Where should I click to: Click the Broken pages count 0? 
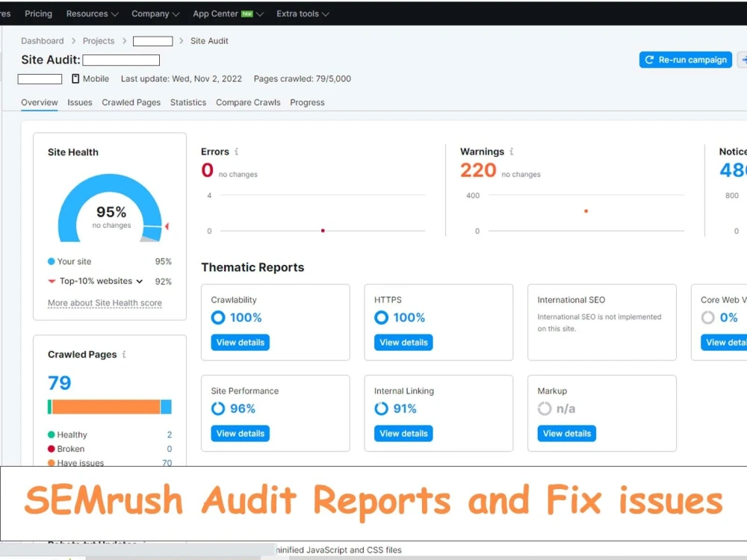[x=169, y=449]
